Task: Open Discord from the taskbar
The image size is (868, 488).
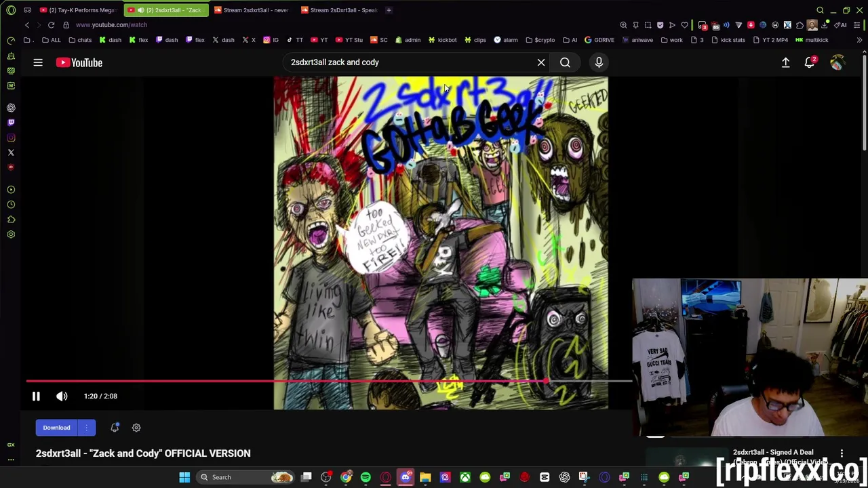Action: coord(406,477)
